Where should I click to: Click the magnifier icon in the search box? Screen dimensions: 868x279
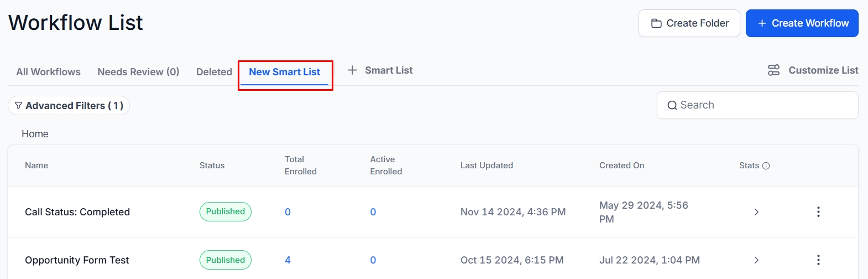coord(672,105)
